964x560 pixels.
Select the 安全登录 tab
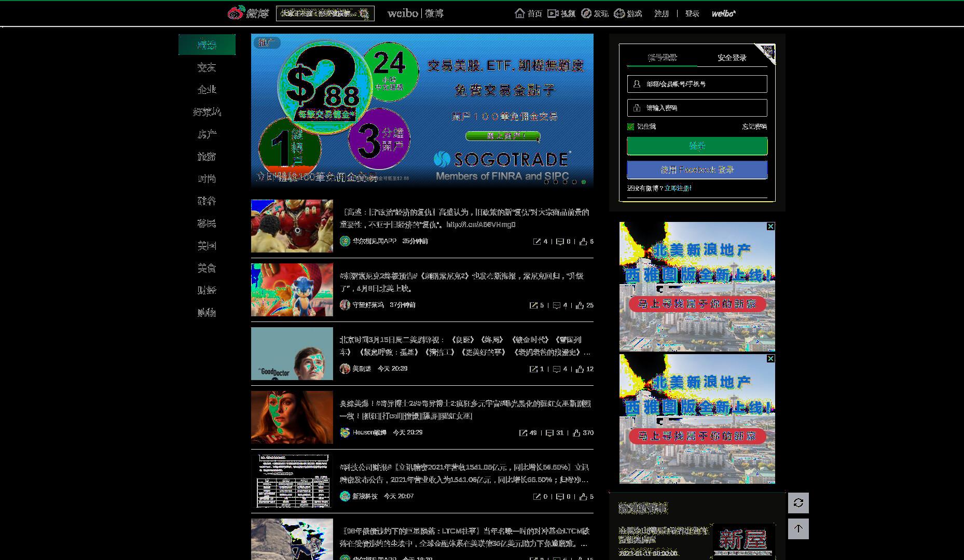(x=732, y=58)
